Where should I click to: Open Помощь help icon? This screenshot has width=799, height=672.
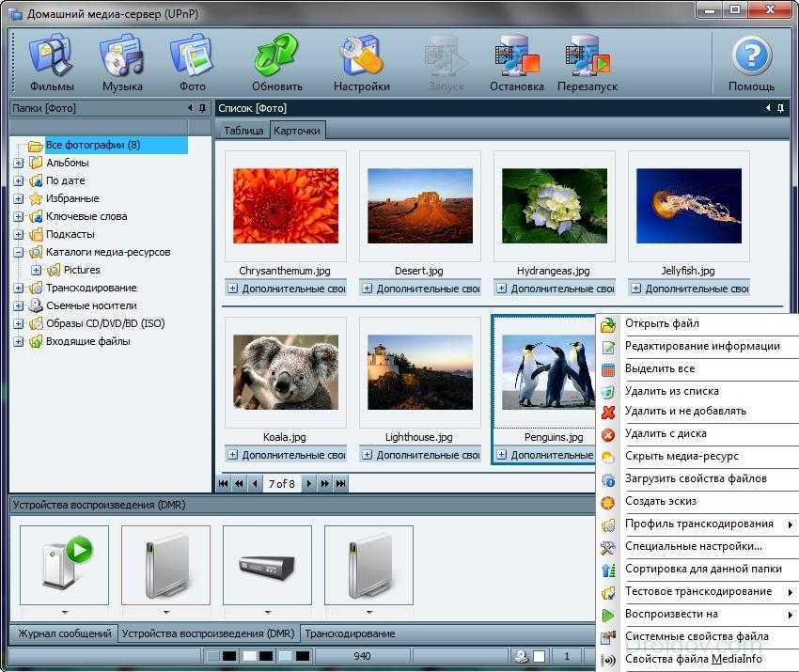751,63
